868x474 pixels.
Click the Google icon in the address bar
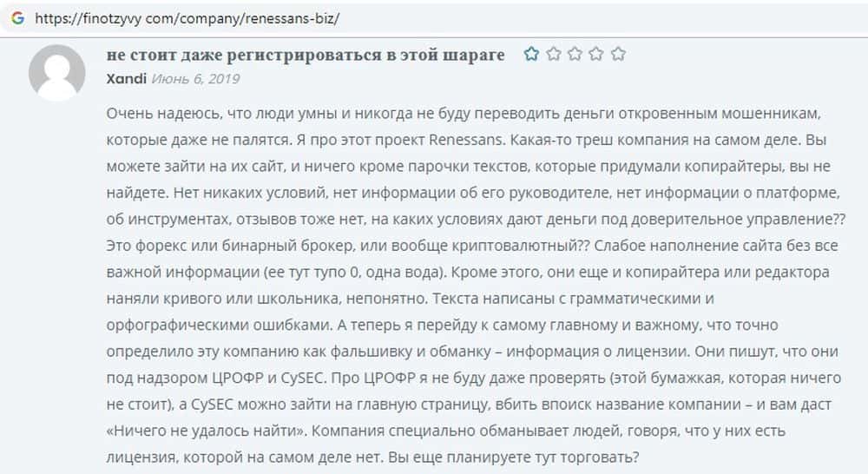[17, 17]
